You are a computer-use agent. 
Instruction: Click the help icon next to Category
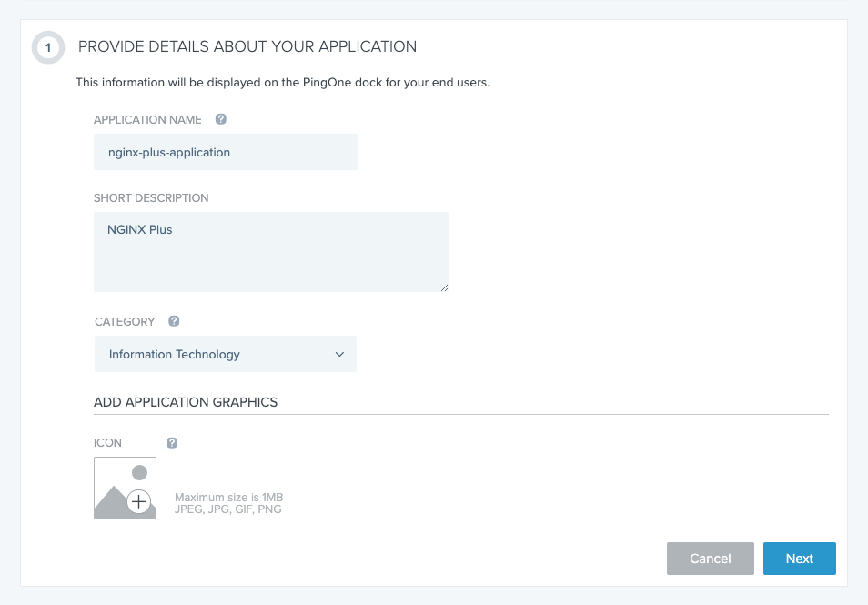point(174,321)
